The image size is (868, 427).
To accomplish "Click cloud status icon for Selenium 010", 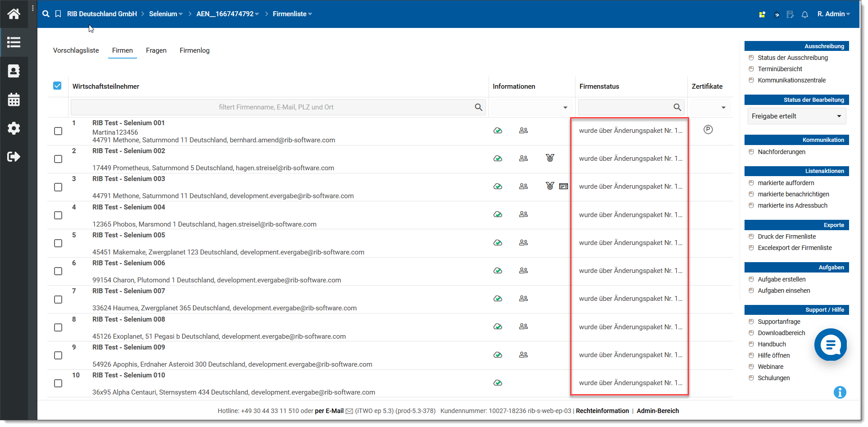I will (498, 383).
